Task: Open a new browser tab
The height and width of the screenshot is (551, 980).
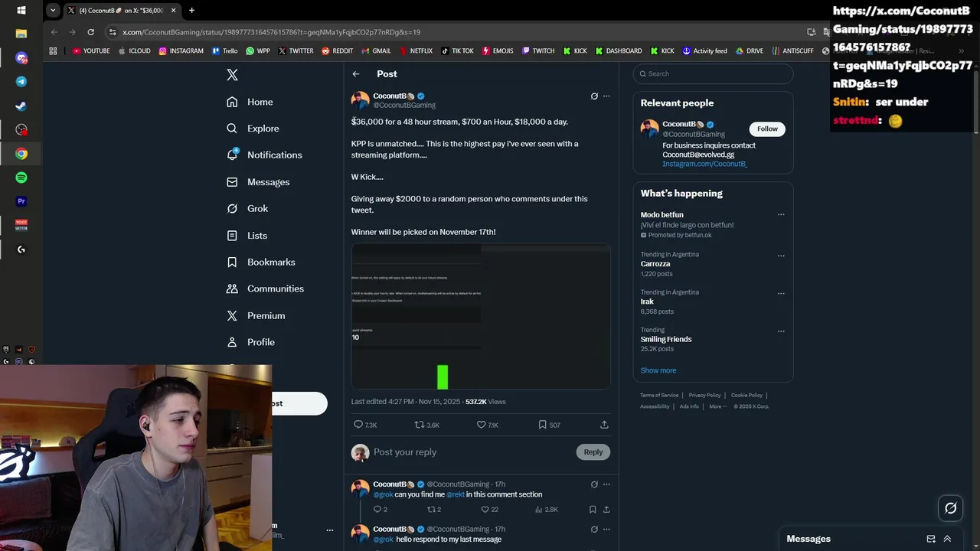Action: point(191,10)
